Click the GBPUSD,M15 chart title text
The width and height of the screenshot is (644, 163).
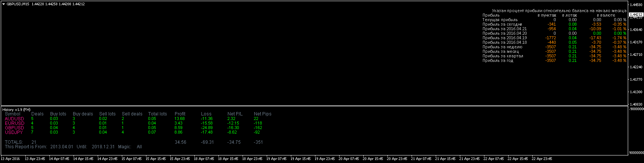tap(18, 4)
